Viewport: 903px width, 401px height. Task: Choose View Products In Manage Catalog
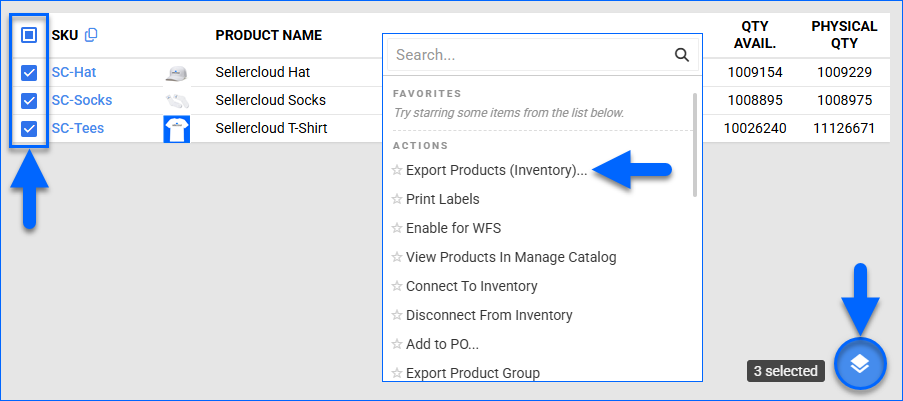point(510,258)
